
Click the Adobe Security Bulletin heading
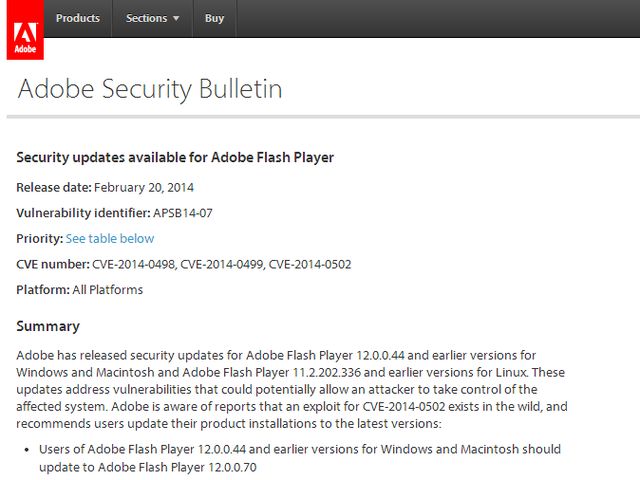tap(150, 89)
